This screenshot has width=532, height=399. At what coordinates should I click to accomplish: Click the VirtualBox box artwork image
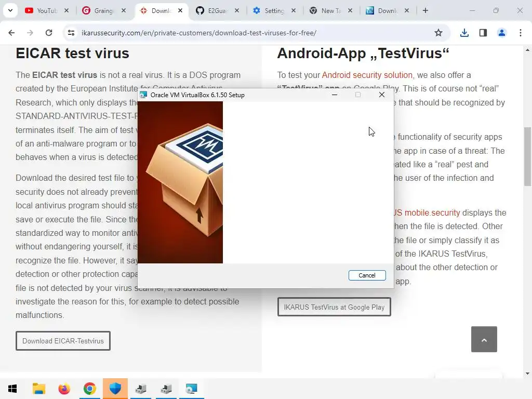pos(180,182)
